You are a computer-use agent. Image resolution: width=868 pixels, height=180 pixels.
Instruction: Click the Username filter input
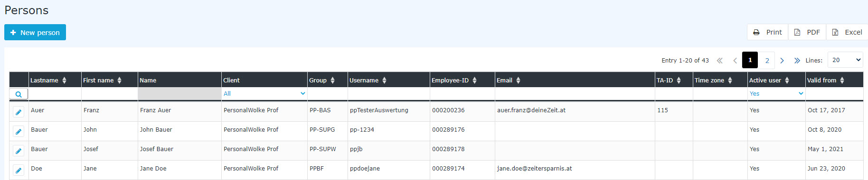tap(389, 94)
